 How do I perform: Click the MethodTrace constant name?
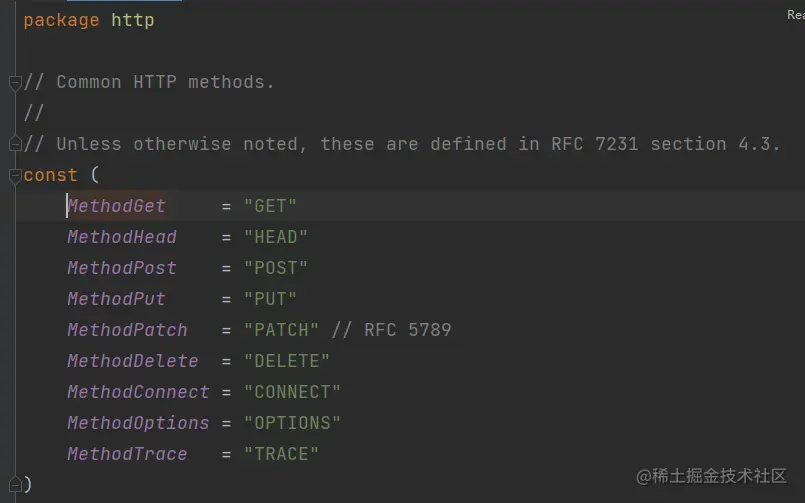click(127, 454)
